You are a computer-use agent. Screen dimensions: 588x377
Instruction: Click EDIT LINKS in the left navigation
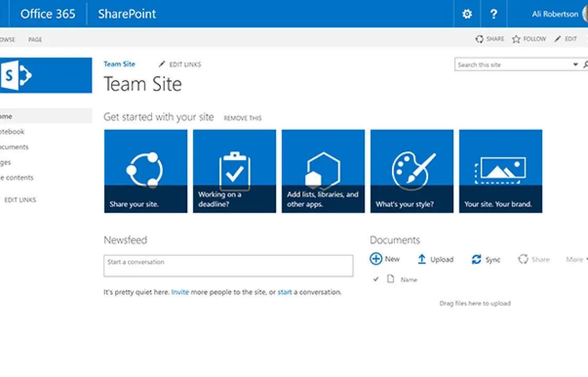click(x=20, y=200)
